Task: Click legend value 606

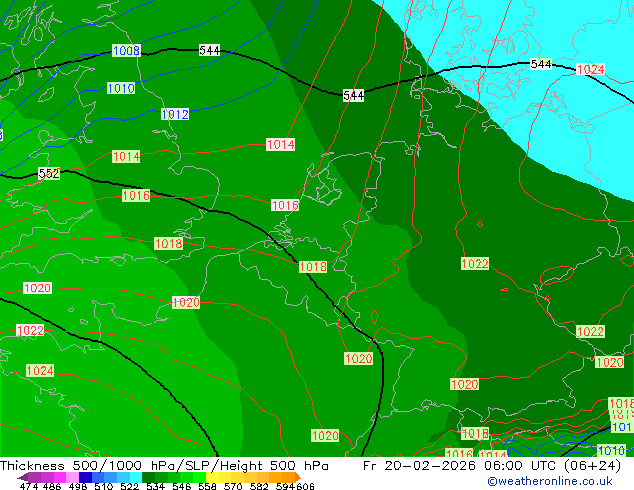Action: [305, 486]
